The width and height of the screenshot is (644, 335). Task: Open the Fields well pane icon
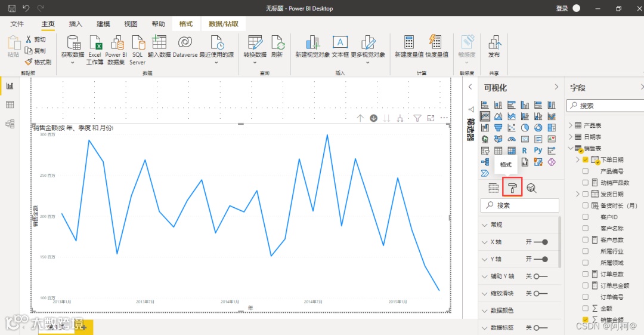click(x=493, y=189)
